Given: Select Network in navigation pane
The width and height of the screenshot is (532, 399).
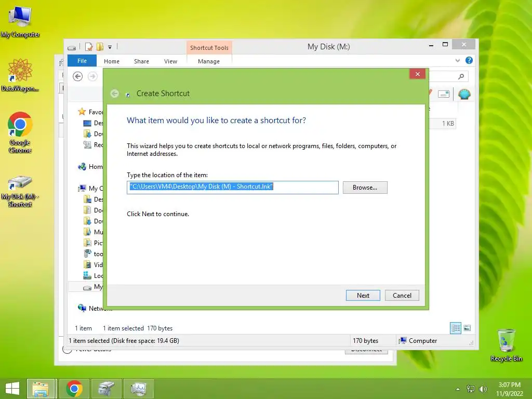Looking at the screenshot, I should pyautogui.click(x=95, y=309).
